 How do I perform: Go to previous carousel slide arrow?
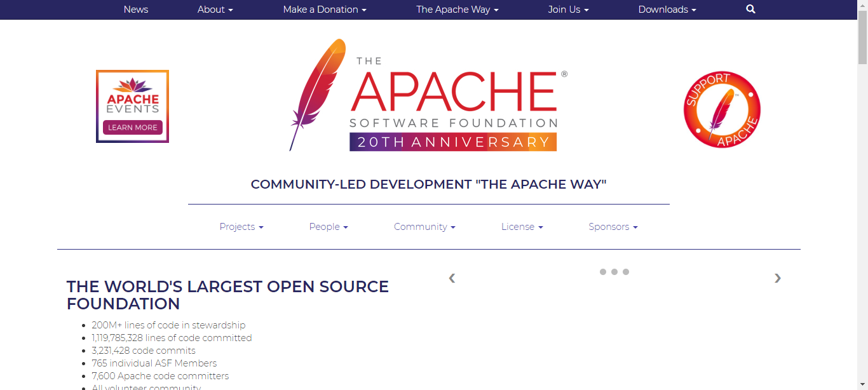click(452, 278)
